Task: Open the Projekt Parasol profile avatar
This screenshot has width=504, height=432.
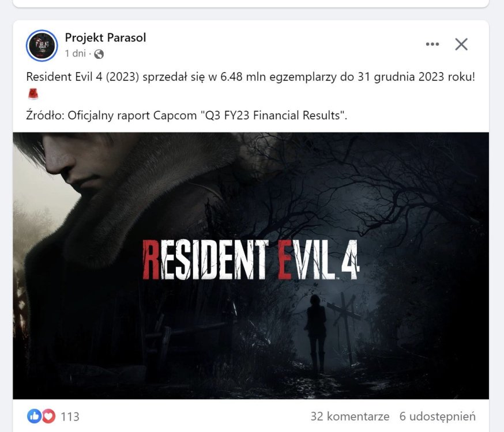Action: [42, 46]
